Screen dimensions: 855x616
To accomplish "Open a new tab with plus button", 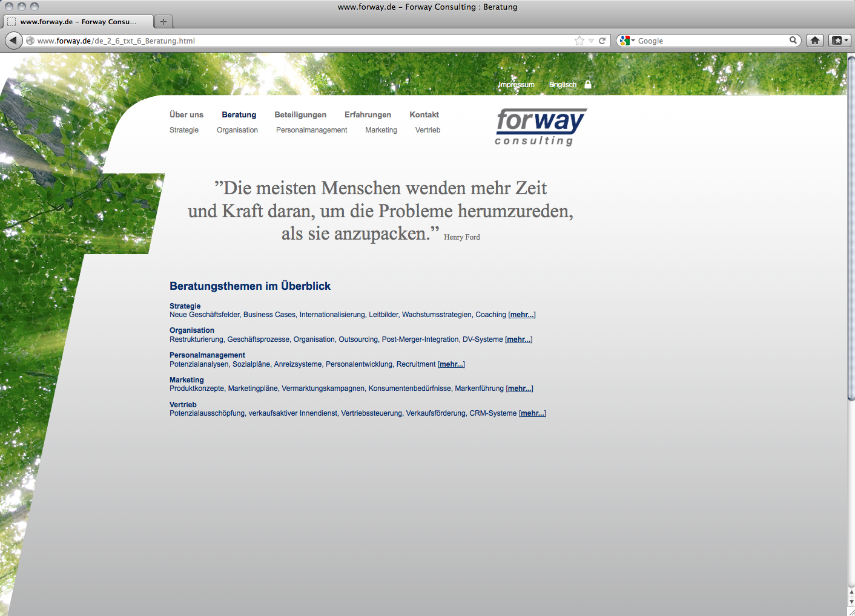I will [x=163, y=21].
